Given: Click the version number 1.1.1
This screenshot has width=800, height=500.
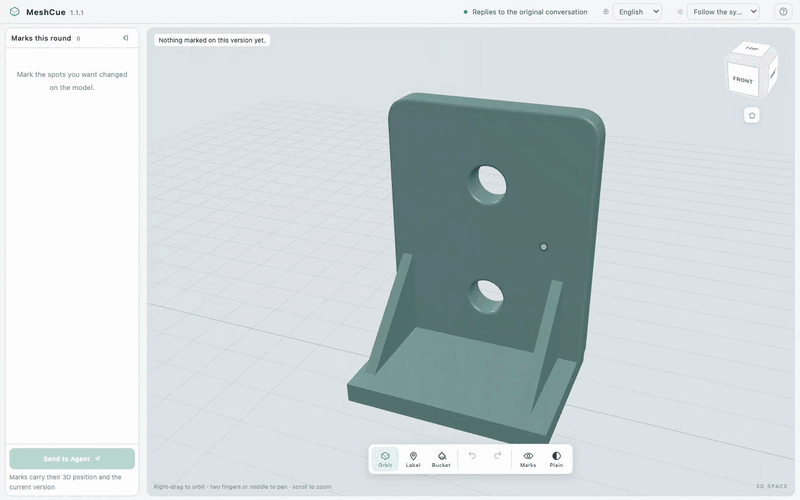Looking at the screenshot, I should click(x=77, y=13).
